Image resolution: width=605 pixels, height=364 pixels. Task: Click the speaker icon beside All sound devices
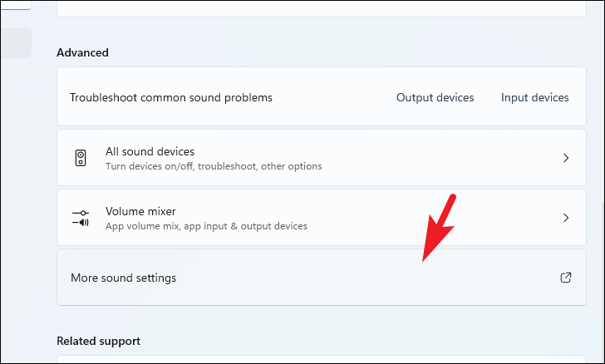click(81, 158)
